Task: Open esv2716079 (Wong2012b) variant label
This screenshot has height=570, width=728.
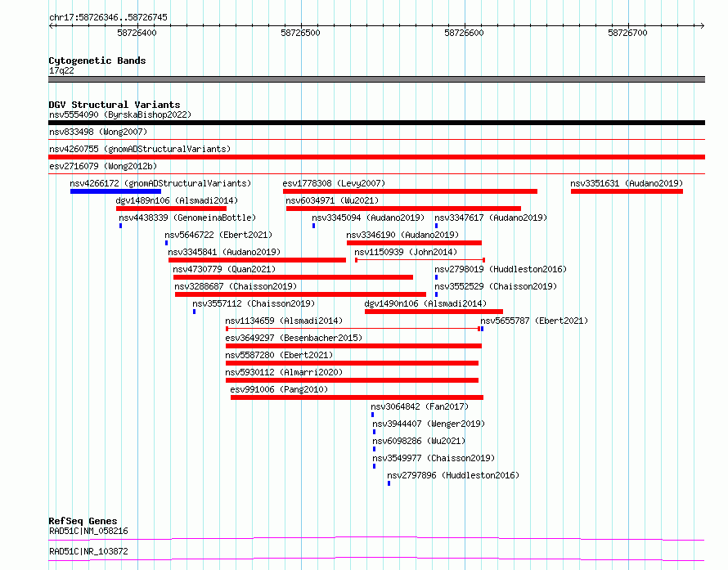Action: [x=103, y=166]
